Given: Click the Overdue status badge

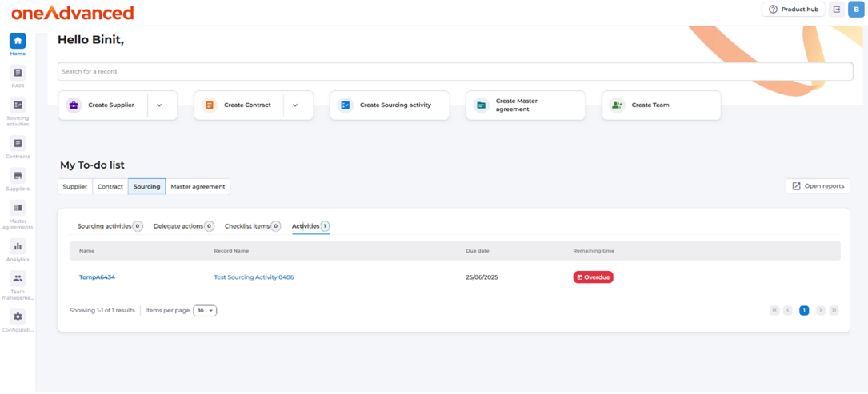Looking at the screenshot, I should coord(593,277).
